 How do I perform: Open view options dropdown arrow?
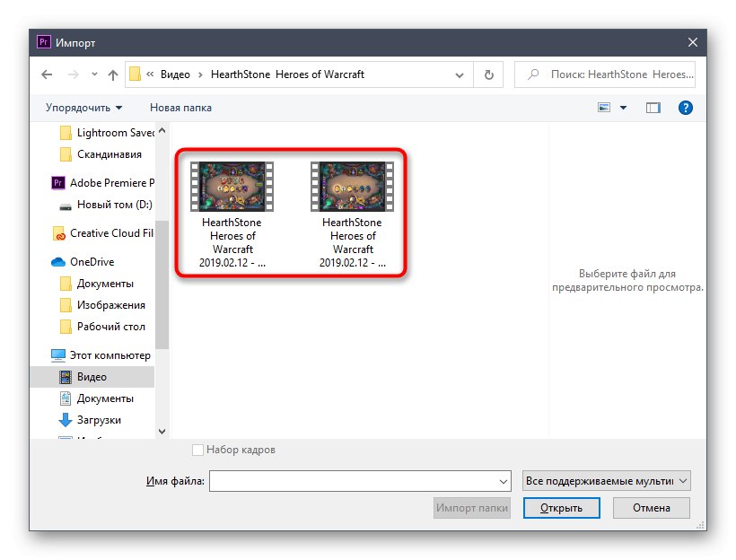[x=623, y=108]
